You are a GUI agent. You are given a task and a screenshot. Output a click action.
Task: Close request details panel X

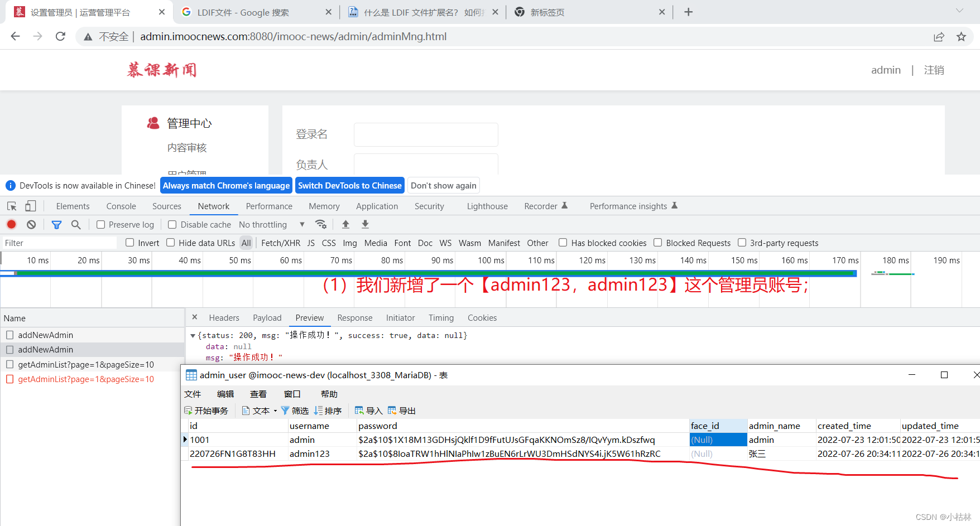[x=195, y=317]
